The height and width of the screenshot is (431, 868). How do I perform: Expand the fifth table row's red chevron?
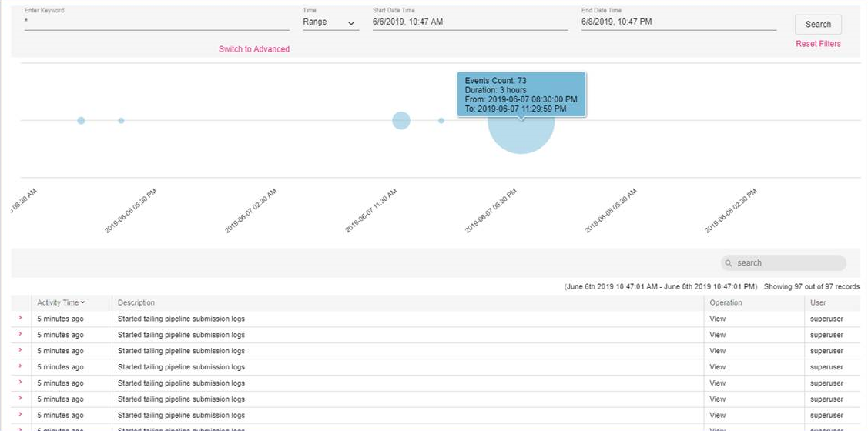pos(21,383)
